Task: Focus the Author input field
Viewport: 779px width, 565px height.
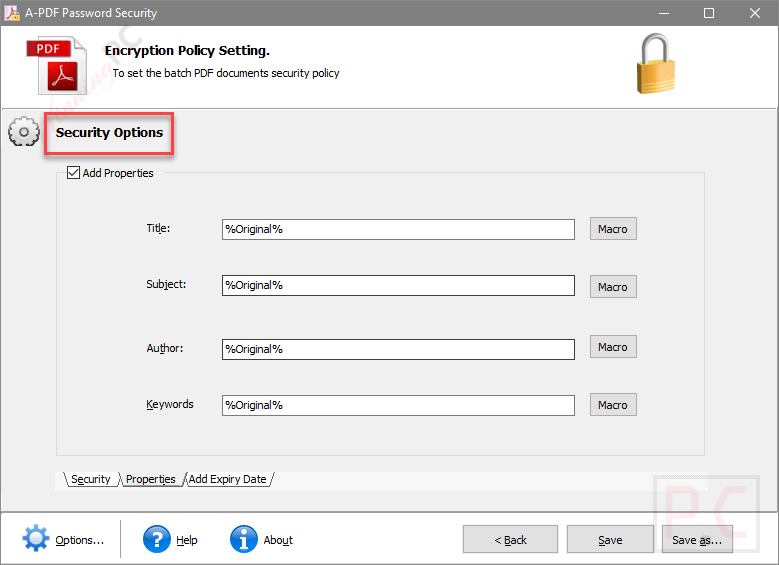Action: (398, 349)
